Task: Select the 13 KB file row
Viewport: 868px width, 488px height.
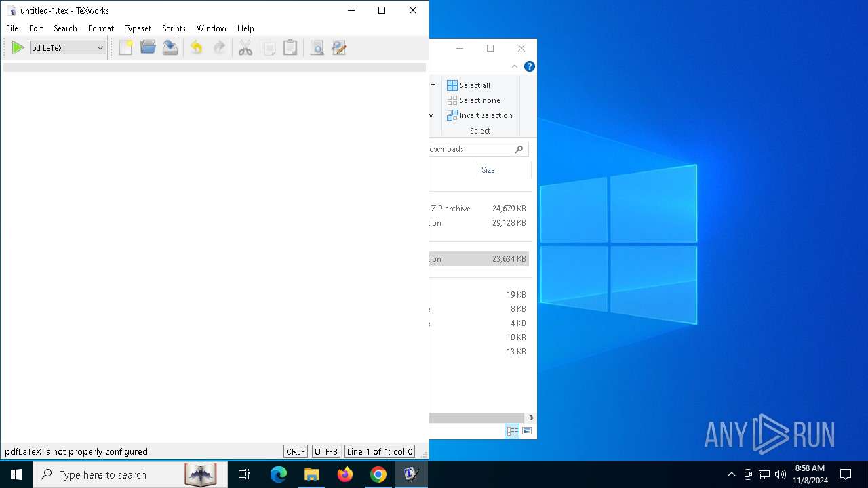Action: tap(479, 352)
